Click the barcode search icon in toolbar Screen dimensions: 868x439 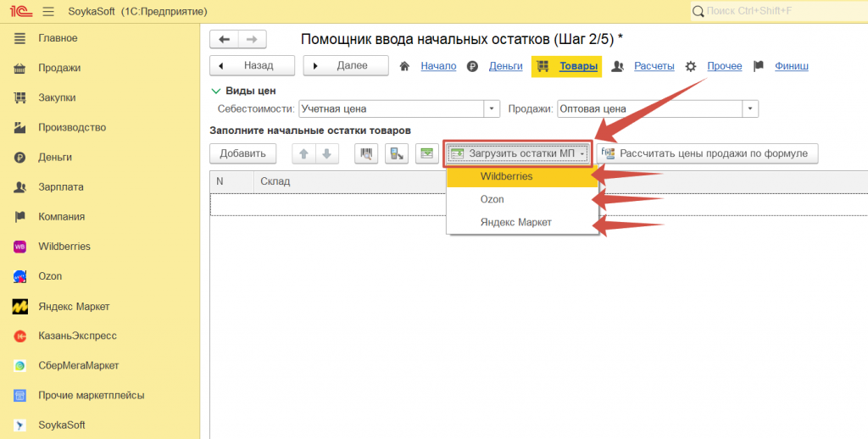366,153
